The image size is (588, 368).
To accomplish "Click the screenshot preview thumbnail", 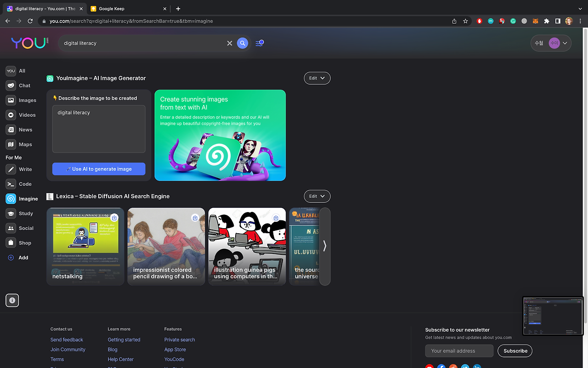I will click(553, 316).
